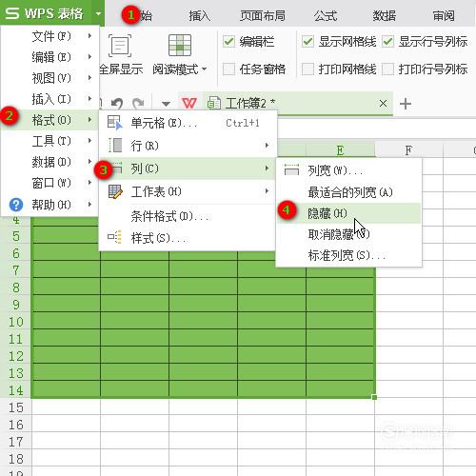476x476 pixels.
Task: Close the 工作簿2 document tab
Action: [383, 103]
